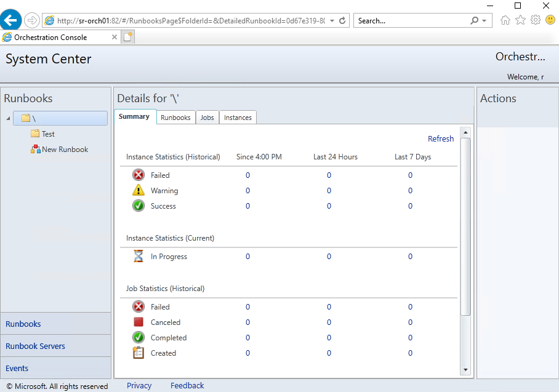Collapse the root folder tree node
The image size is (559, 392).
8,118
